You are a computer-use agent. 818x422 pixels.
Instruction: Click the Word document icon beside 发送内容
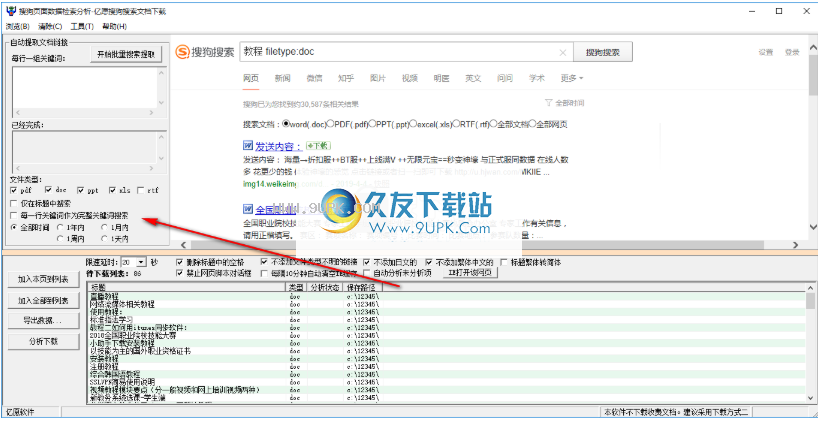[247, 146]
